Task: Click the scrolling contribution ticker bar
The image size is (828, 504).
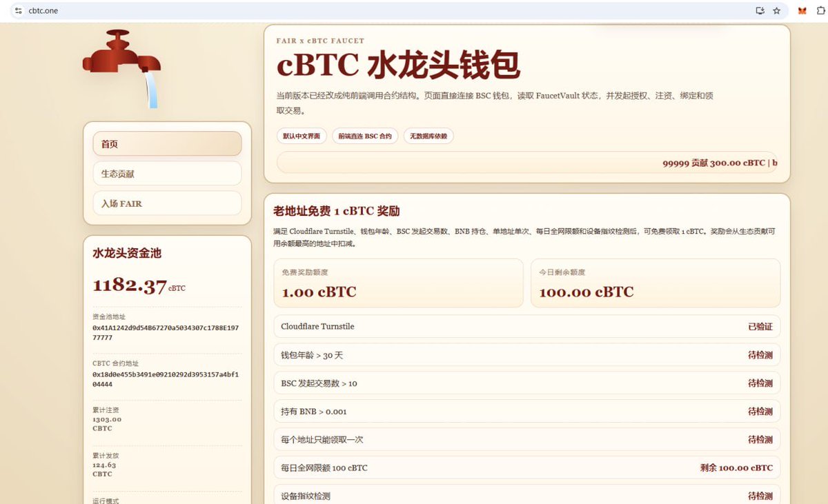Action: pos(526,163)
